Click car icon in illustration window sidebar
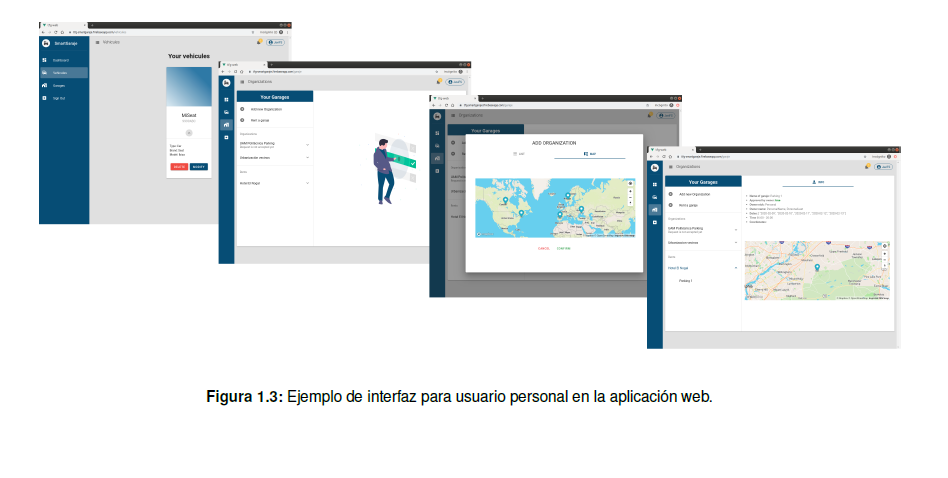Image resolution: width=948 pixels, height=478 pixels. [x=226, y=112]
